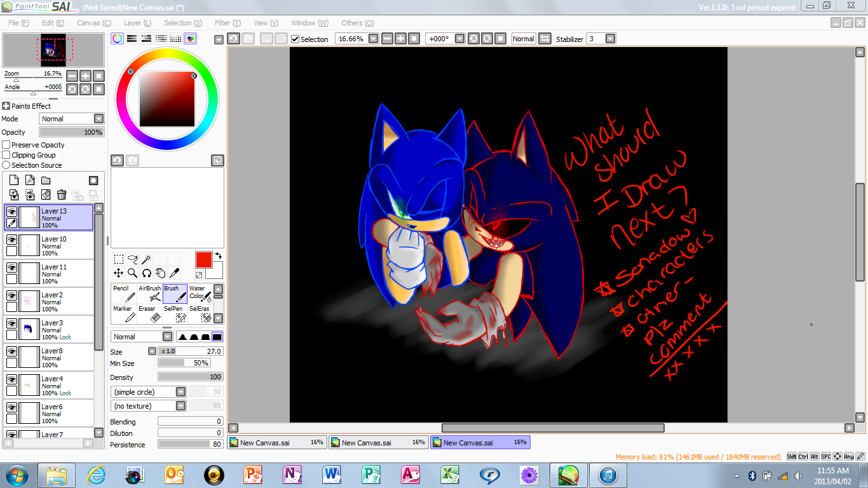Choose the move layer tool
The height and width of the screenshot is (488, 868).
119,273
